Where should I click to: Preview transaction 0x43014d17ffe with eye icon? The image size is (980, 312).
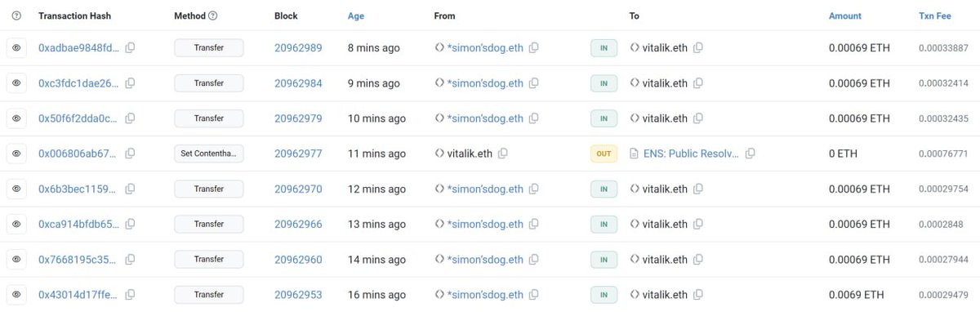pyautogui.click(x=16, y=295)
